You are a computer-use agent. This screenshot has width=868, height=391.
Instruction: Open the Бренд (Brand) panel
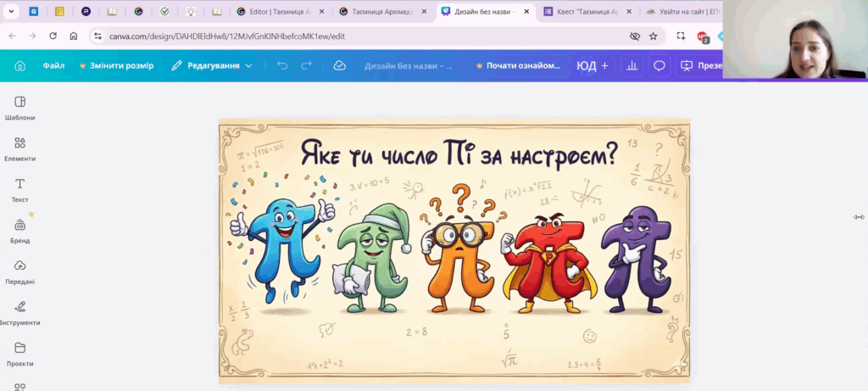click(x=19, y=230)
